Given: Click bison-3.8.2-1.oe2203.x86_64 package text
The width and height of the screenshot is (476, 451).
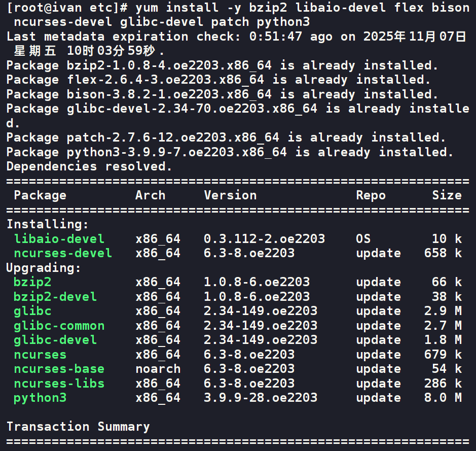Looking at the screenshot, I should coord(169,94).
